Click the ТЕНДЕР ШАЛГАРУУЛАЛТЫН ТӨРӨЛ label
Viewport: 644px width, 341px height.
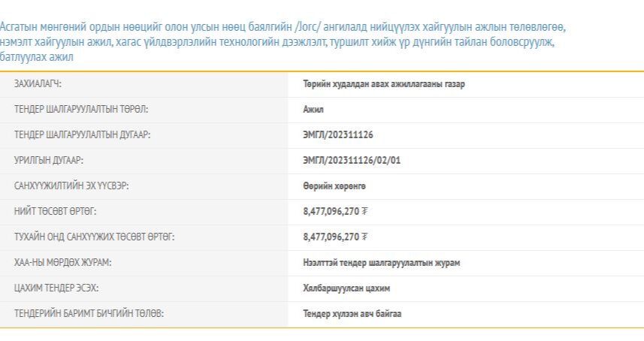tap(81, 110)
